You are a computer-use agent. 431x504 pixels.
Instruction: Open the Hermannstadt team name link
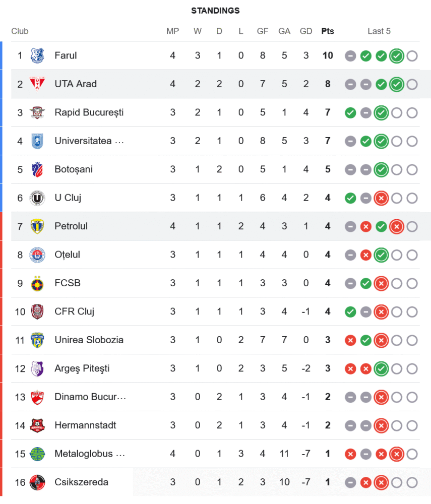pos(85,425)
